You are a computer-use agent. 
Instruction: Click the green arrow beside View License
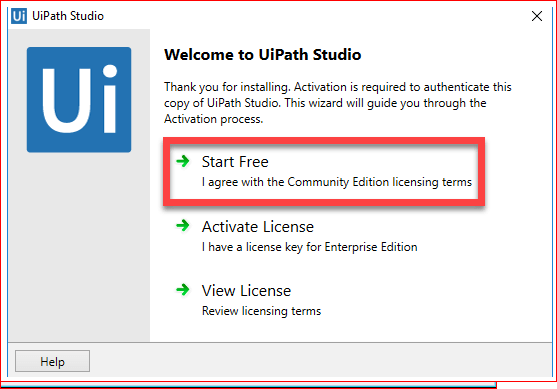point(183,290)
